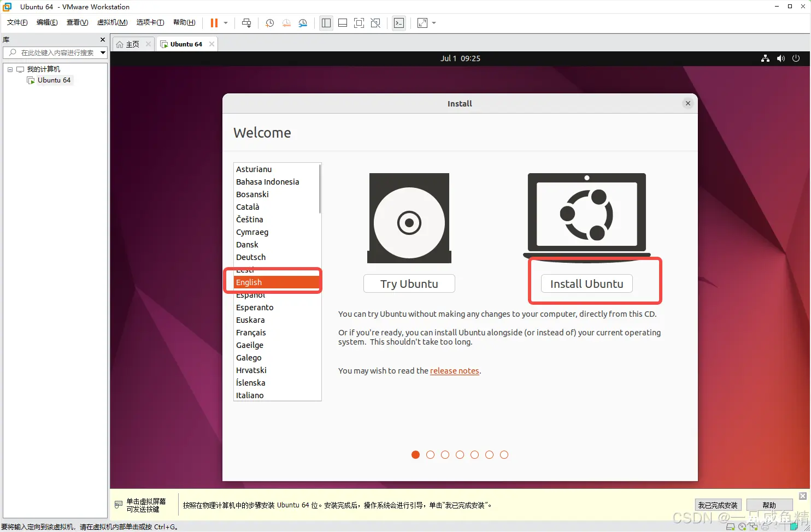This screenshot has height=532, width=811.
Task: Open the library search dropdown arrow
Action: click(103, 52)
